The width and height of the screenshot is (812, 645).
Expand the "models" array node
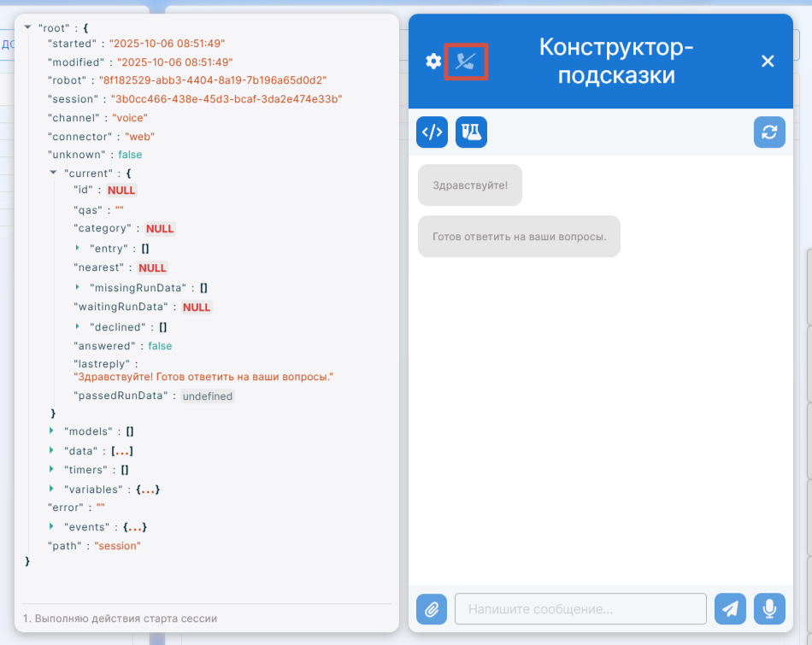53,431
